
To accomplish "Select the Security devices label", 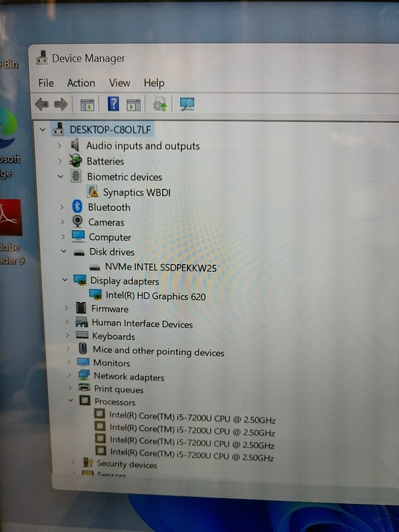I will (x=127, y=464).
